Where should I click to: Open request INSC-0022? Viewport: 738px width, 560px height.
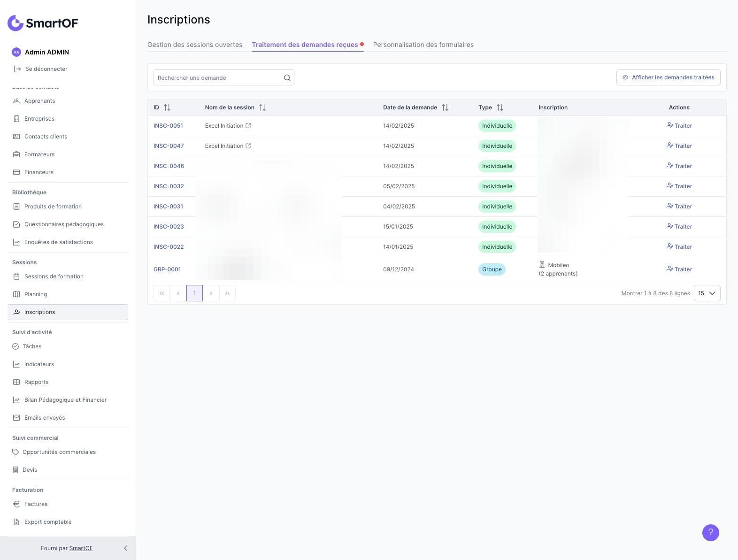tap(169, 247)
